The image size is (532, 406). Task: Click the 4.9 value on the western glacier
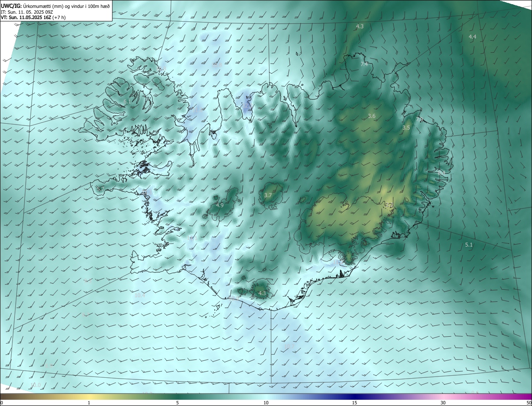coord(220,205)
